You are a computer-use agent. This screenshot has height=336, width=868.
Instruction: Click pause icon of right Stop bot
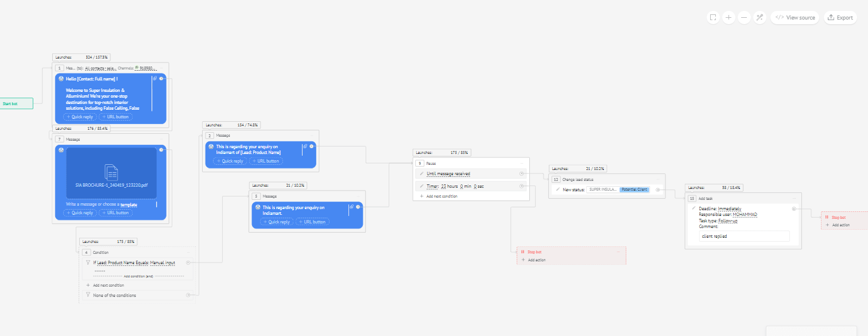[x=827, y=217]
